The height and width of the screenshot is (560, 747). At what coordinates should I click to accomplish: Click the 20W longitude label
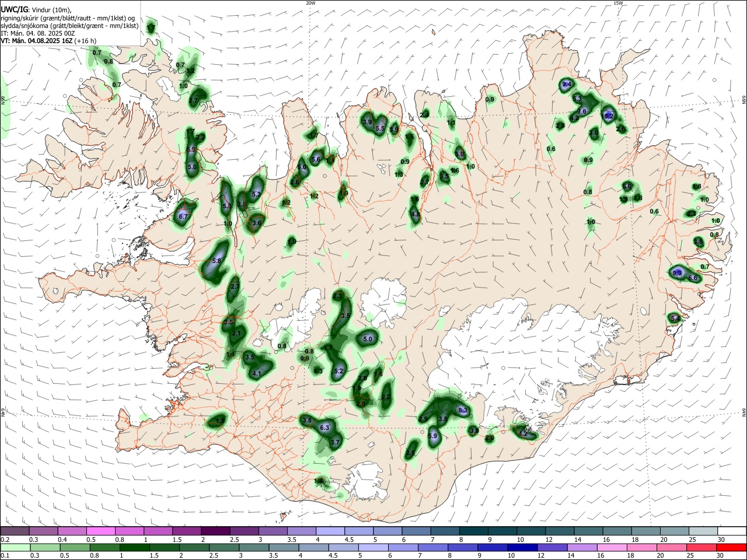coord(310,3)
